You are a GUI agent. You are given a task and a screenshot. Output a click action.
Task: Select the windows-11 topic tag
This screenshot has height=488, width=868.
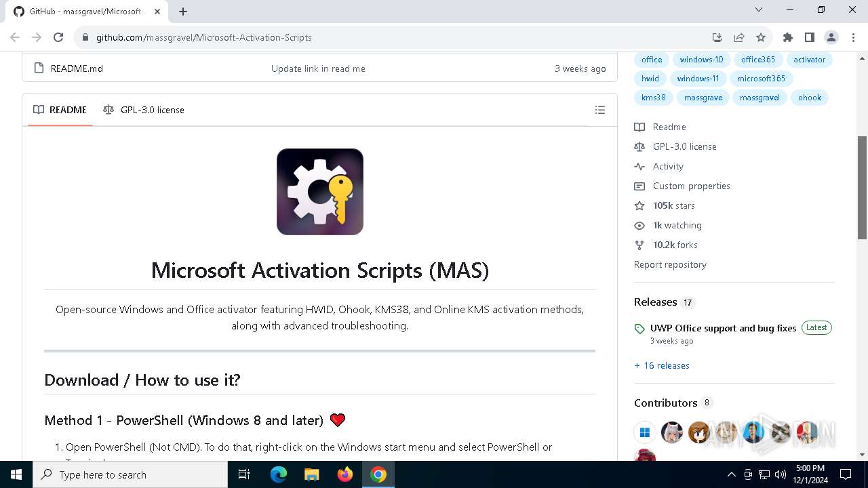698,79
